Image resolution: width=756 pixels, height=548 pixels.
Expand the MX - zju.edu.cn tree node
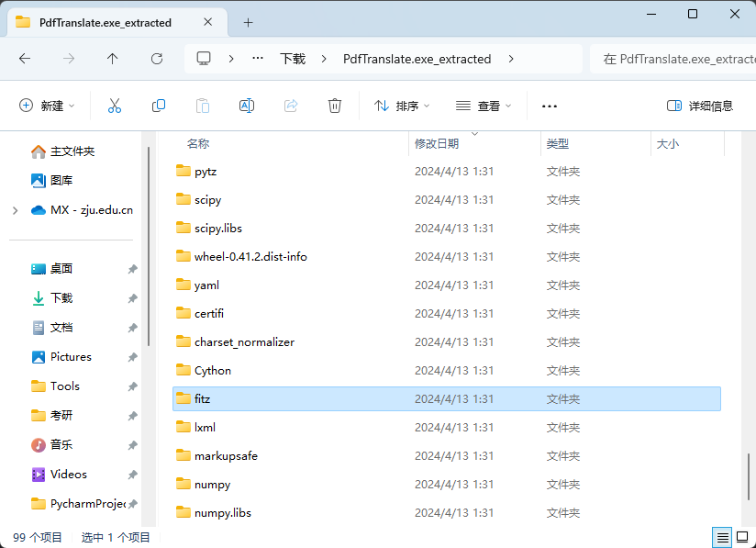(16, 210)
